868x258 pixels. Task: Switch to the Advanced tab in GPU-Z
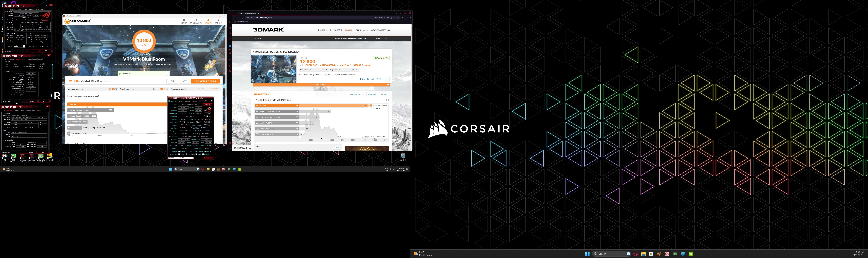coord(187,101)
